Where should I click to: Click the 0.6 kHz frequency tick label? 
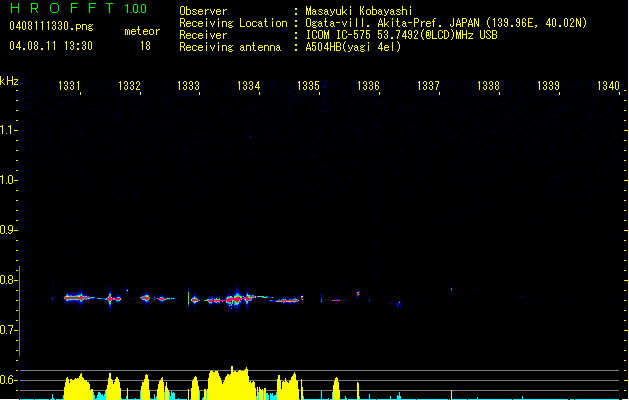(8, 380)
